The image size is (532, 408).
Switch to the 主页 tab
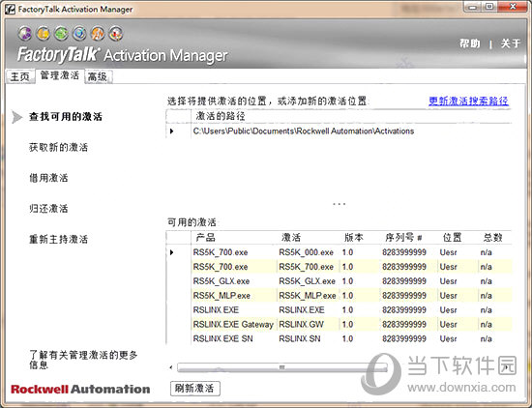(20, 76)
